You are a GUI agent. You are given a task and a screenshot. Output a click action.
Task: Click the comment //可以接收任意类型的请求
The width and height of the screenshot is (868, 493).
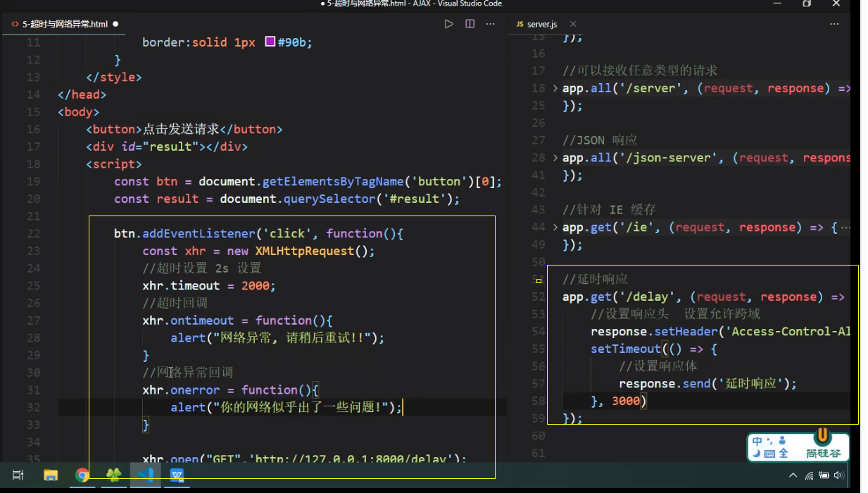640,70
